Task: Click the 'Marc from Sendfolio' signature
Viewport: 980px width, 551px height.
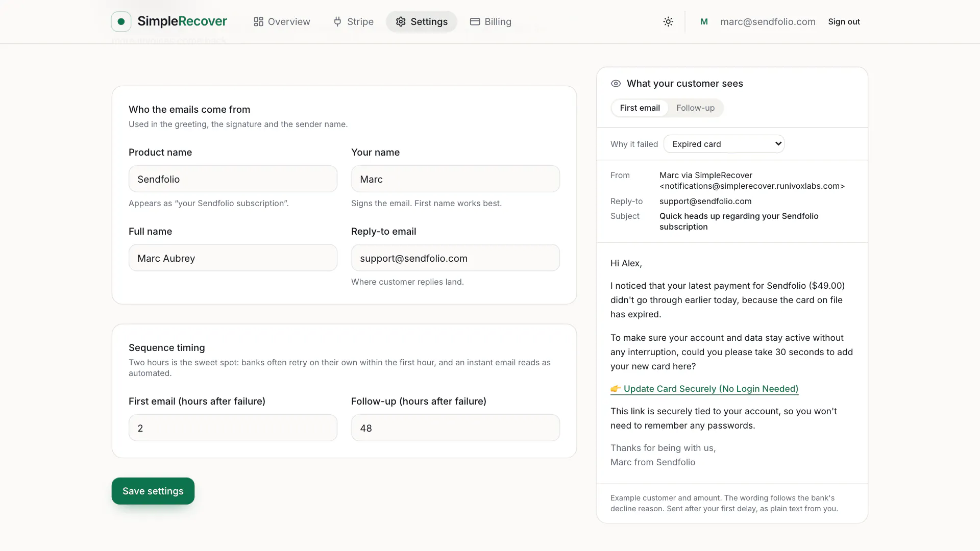Action: tap(653, 462)
